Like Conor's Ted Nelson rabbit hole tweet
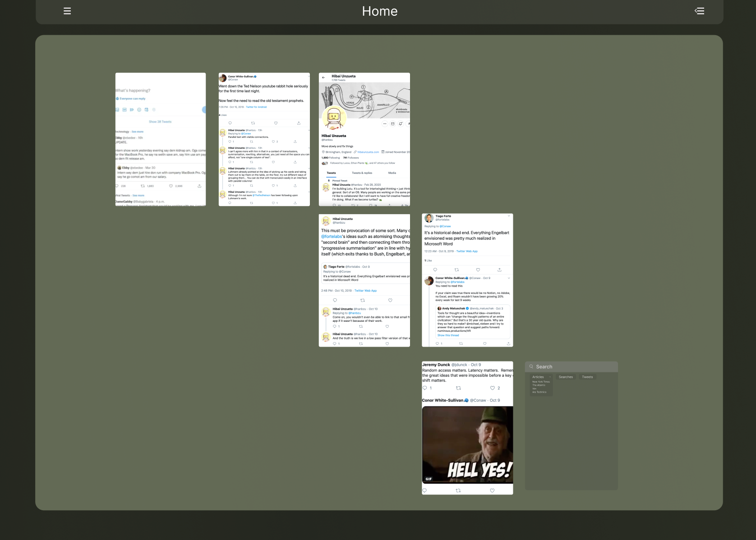This screenshot has width=756, height=540. coord(276,123)
